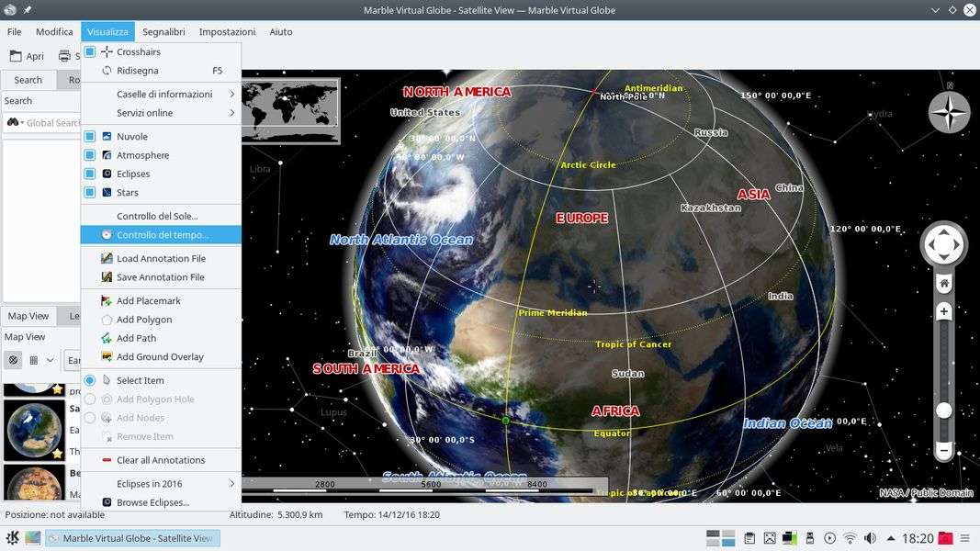Click the zoom in plus button
Image resolution: width=980 pixels, height=551 pixels.
tap(943, 312)
